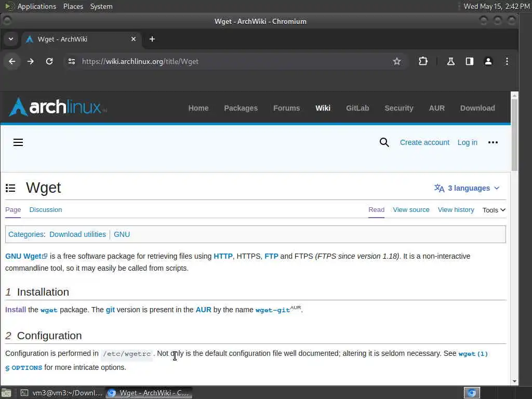Click the page vertical scrollbar thumb
532x399 pixels.
(514, 135)
